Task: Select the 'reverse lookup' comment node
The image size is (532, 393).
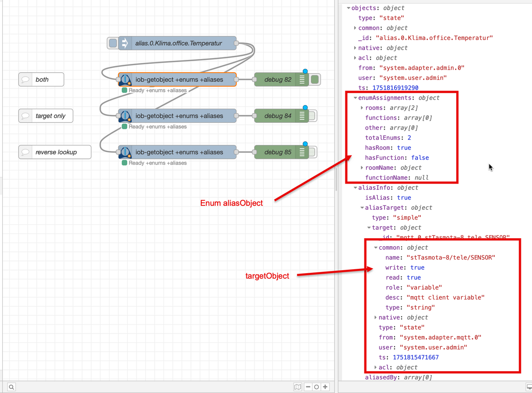Action: pyautogui.click(x=55, y=153)
